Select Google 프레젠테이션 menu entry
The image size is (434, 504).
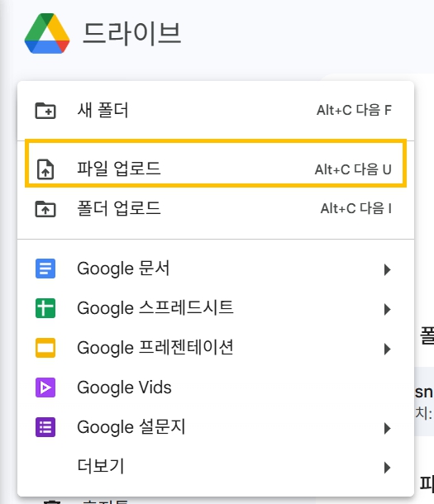point(216,348)
